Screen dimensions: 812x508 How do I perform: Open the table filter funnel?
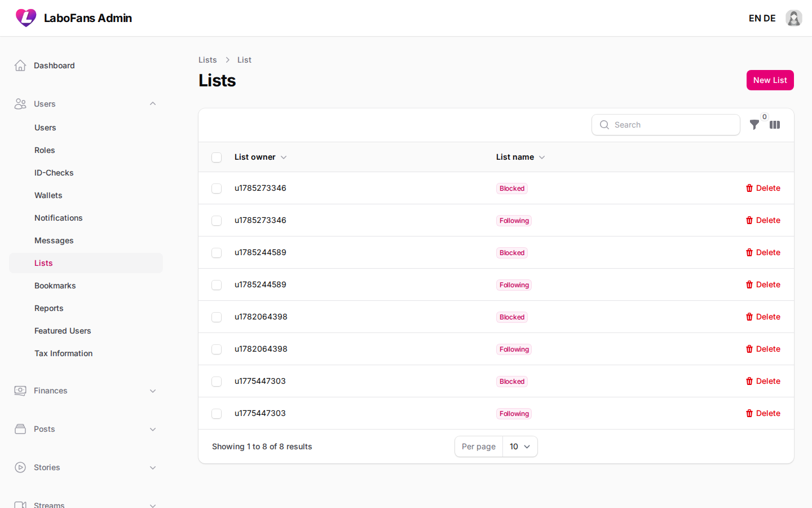point(754,125)
